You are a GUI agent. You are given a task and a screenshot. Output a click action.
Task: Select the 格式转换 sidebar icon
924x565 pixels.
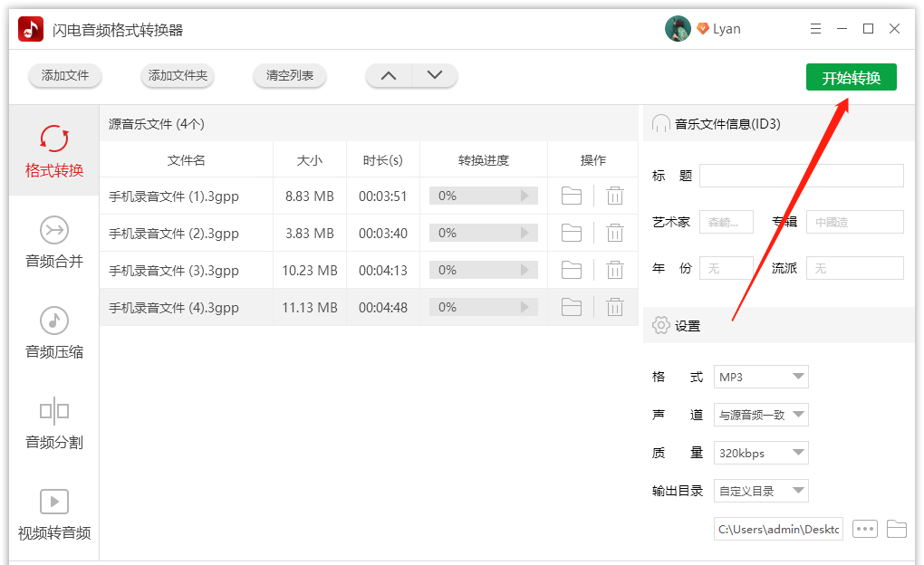click(53, 149)
